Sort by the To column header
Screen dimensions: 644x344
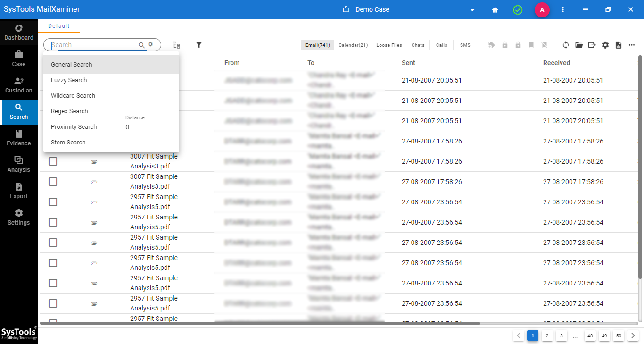pos(311,63)
